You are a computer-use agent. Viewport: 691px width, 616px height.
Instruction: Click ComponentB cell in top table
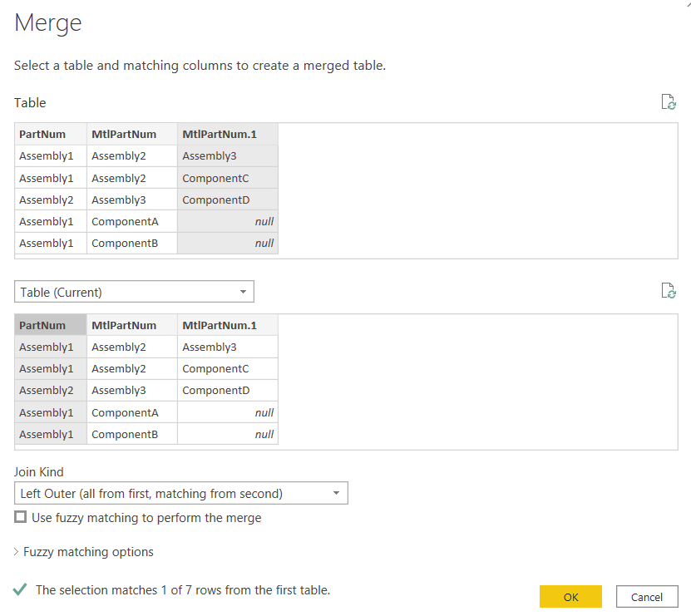(x=132, y=243)
